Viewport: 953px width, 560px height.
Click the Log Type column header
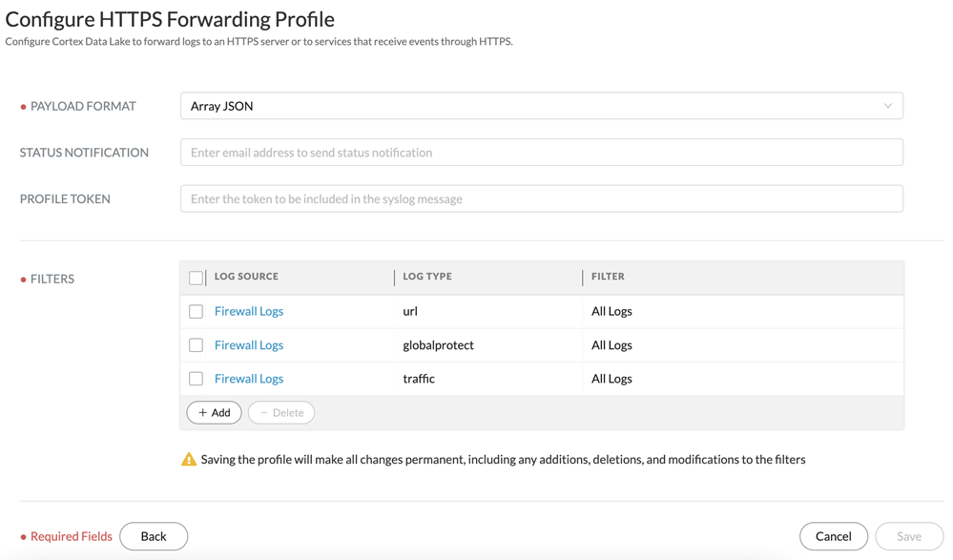pos(427,277)
